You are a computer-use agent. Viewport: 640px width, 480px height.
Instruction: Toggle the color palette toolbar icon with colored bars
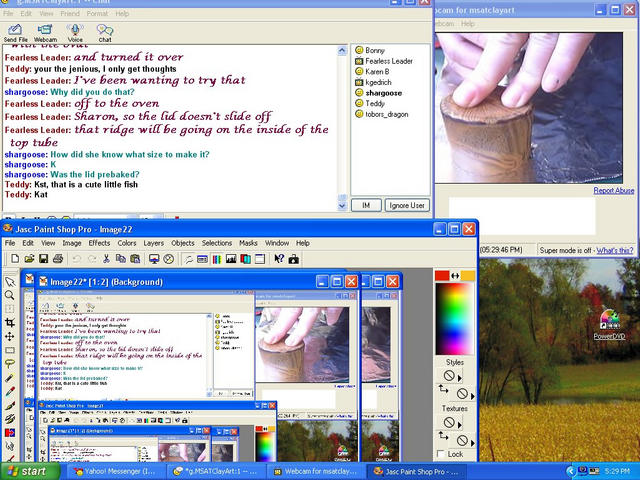pyautogui.click(x=217, y=259)
